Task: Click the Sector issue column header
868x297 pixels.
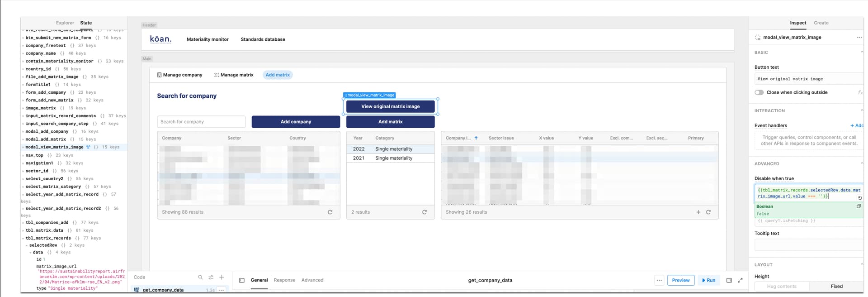Action: pyautogui.click(x=501, y=138)
